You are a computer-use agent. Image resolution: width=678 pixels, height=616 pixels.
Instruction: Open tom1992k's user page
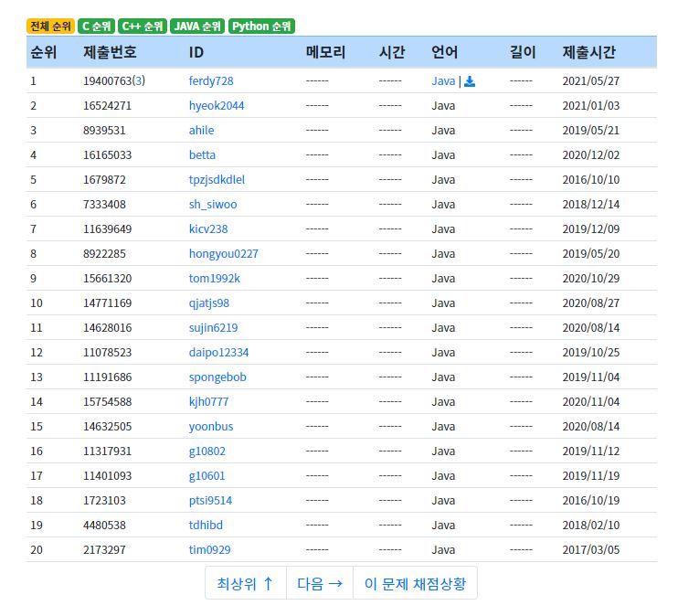(214, 278)
